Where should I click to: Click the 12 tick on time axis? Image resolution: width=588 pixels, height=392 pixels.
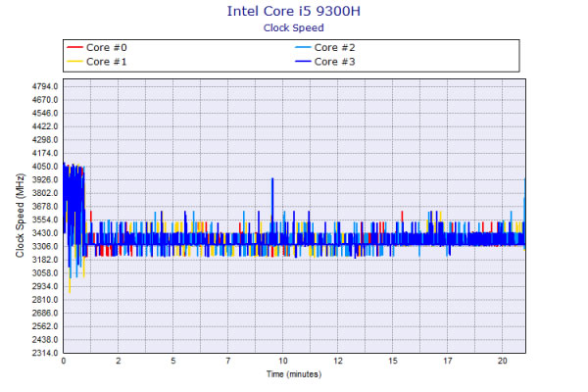pyautogui.click(x=337, y=361)
